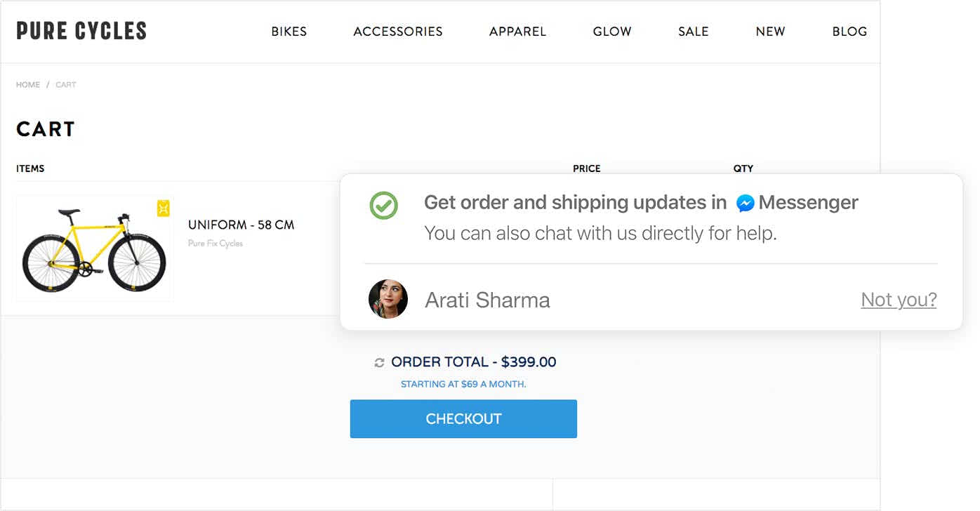Click the yellow badge icon on bike image
The image size is (980, 511).
(x=163, y=208)
